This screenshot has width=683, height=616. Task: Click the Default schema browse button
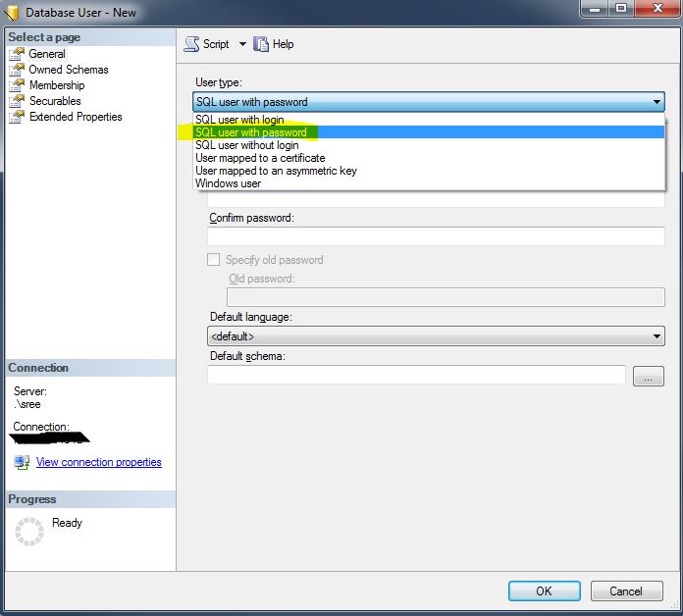[649, 376]
